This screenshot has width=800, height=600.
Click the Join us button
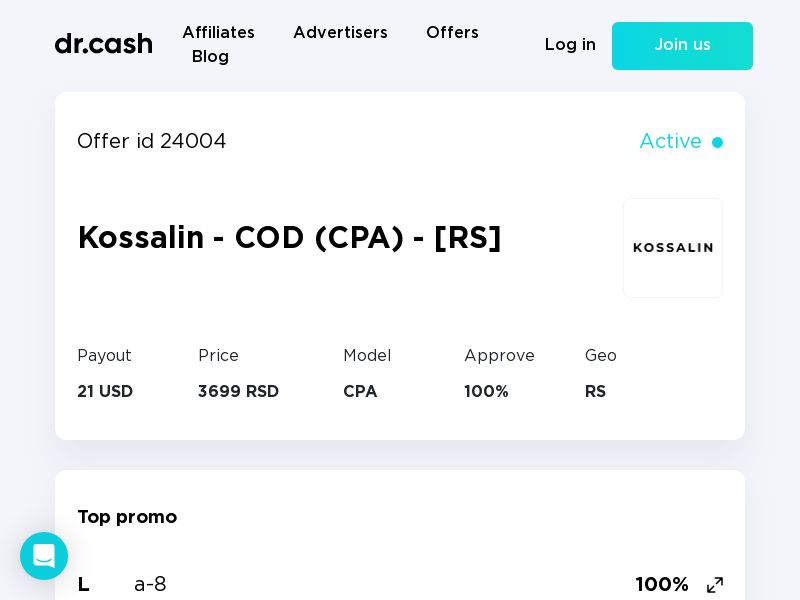(x=682, y=46)
